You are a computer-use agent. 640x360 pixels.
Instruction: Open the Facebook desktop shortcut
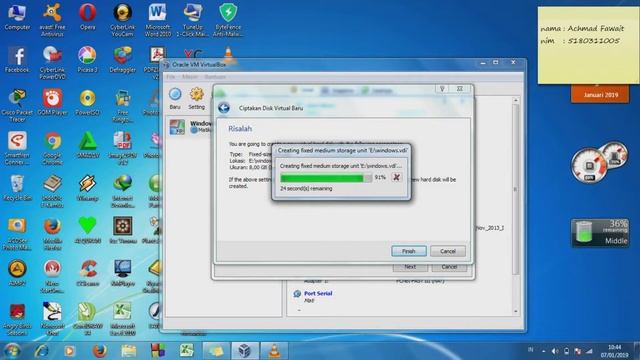tap(17, 60)
